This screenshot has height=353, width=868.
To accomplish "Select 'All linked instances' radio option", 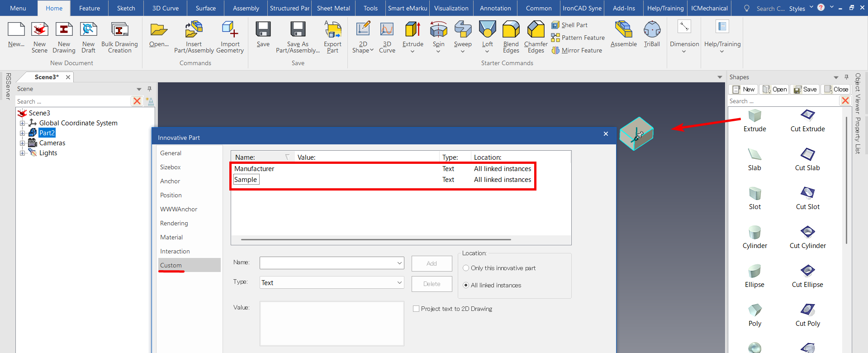I will click(466, 285).
